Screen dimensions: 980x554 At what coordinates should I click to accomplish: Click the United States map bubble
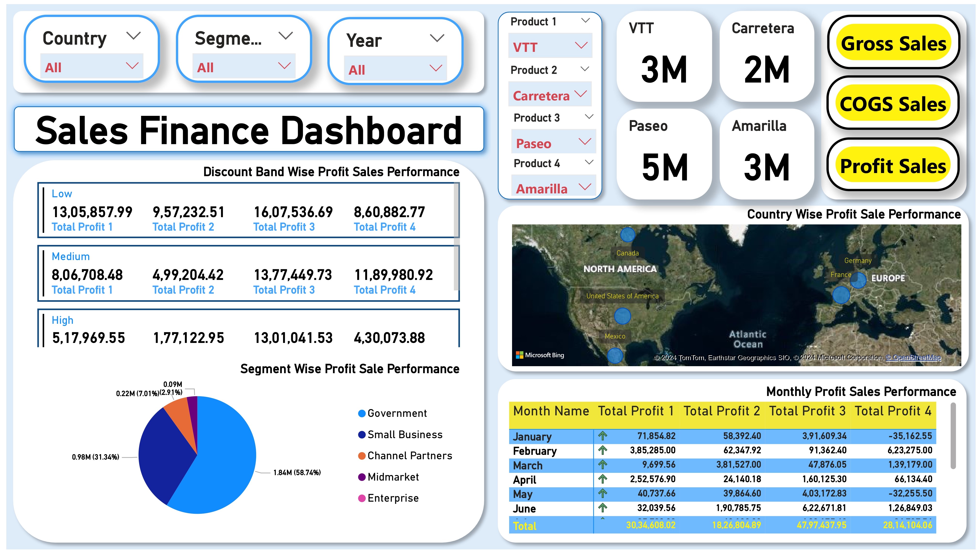click(622, 316)
